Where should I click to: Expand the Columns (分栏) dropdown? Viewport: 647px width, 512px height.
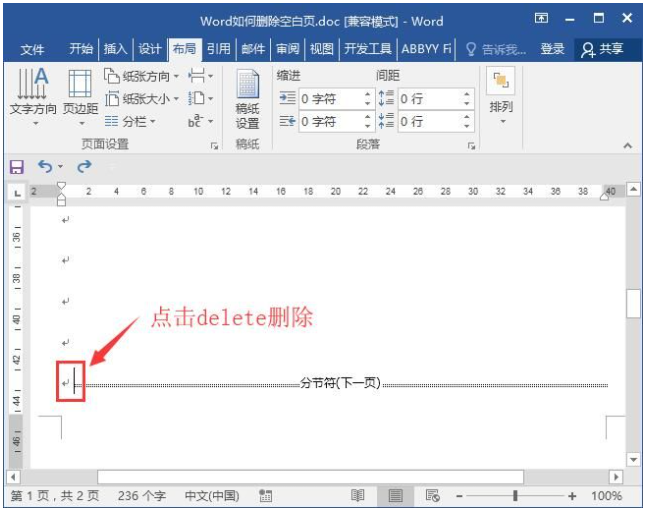132,121
